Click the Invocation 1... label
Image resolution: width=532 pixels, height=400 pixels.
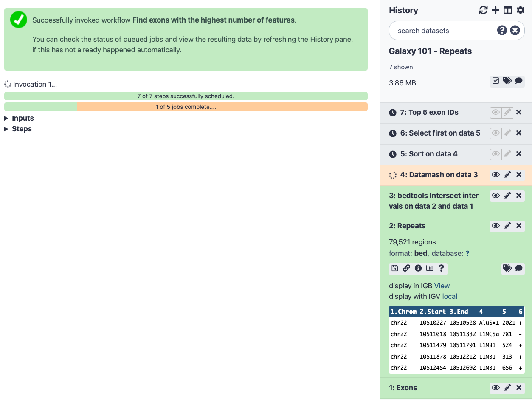click(35, 84)
